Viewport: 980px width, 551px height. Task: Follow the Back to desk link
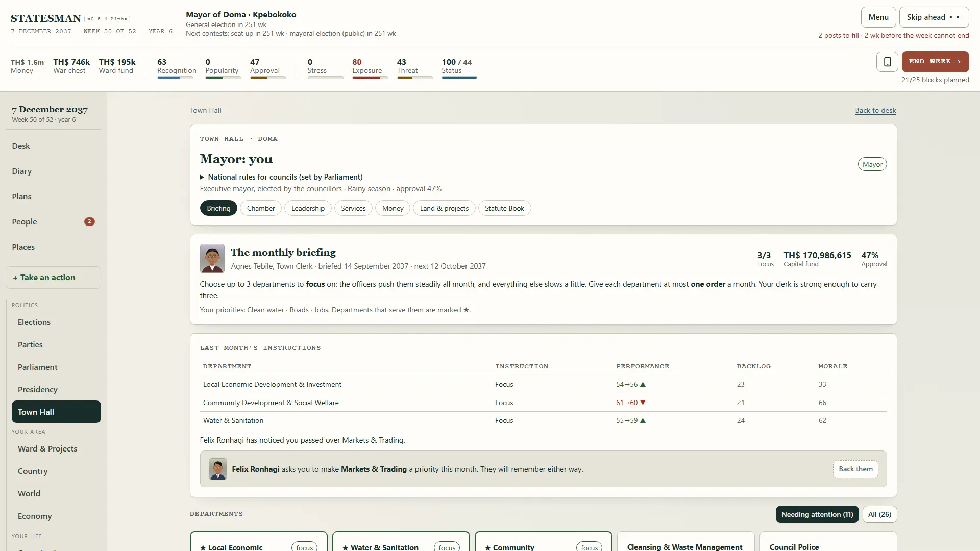(875, 110)
